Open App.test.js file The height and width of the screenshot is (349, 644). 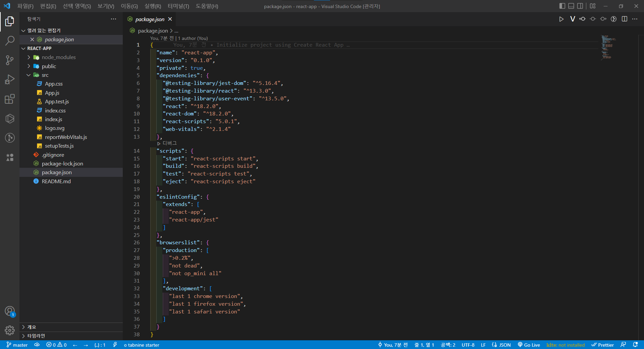71,102
